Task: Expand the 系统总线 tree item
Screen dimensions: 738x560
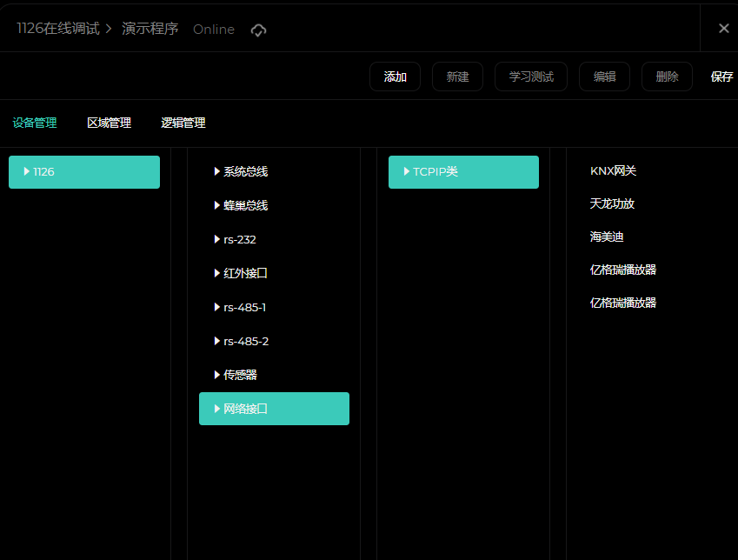Action: click(x=217, y=172)
